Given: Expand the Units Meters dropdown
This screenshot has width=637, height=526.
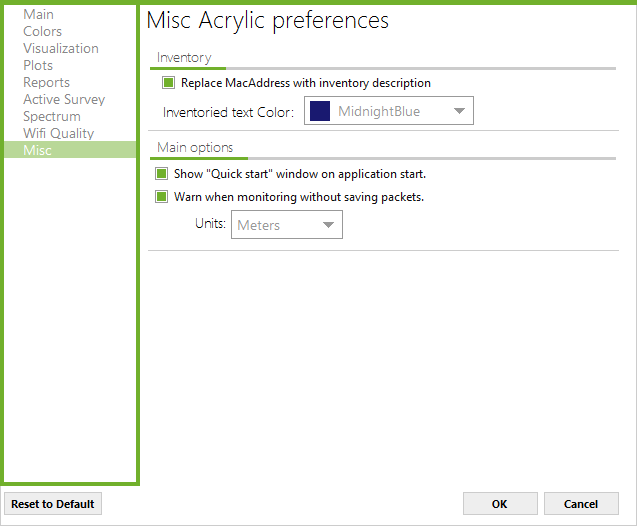Looking at the screenshot, I should [x=328, y=225].
